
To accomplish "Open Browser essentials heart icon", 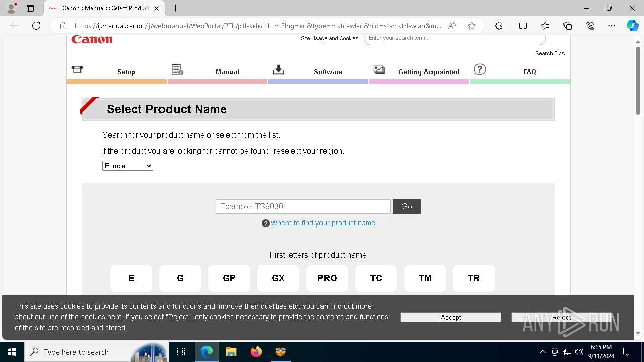I will pos(590,26).
